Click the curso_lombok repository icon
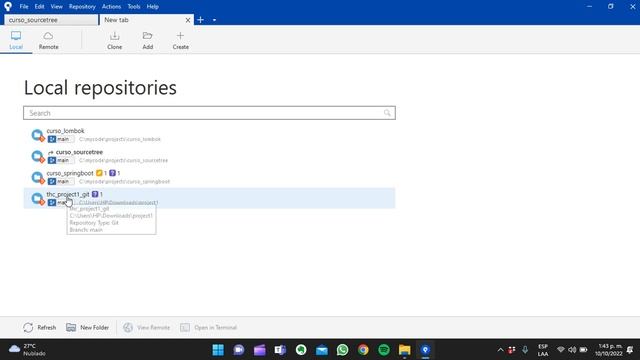Image resolution: width=640 pixels, height=360 pixels. (x=38, y=135)
